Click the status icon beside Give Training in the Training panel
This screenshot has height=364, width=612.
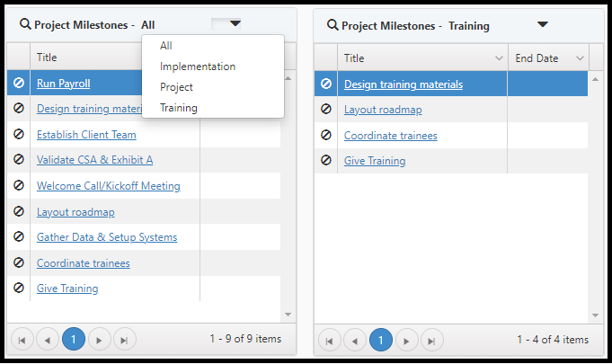(326, 160)
